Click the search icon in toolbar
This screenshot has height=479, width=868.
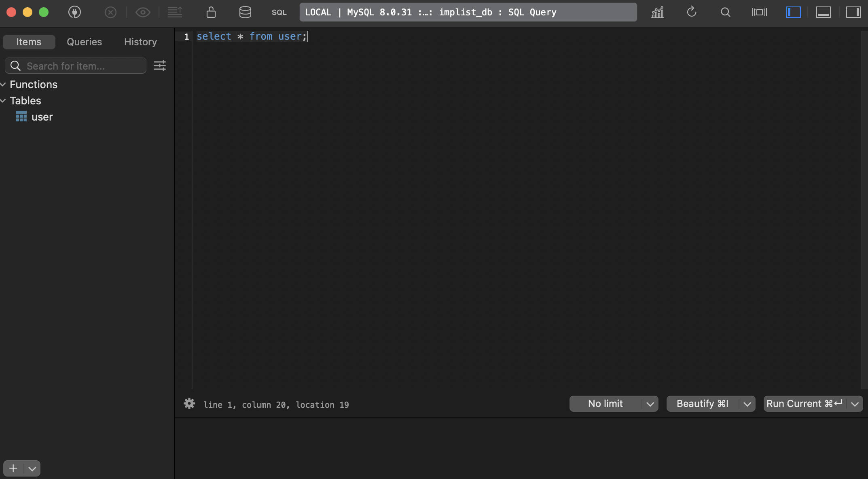726,12
